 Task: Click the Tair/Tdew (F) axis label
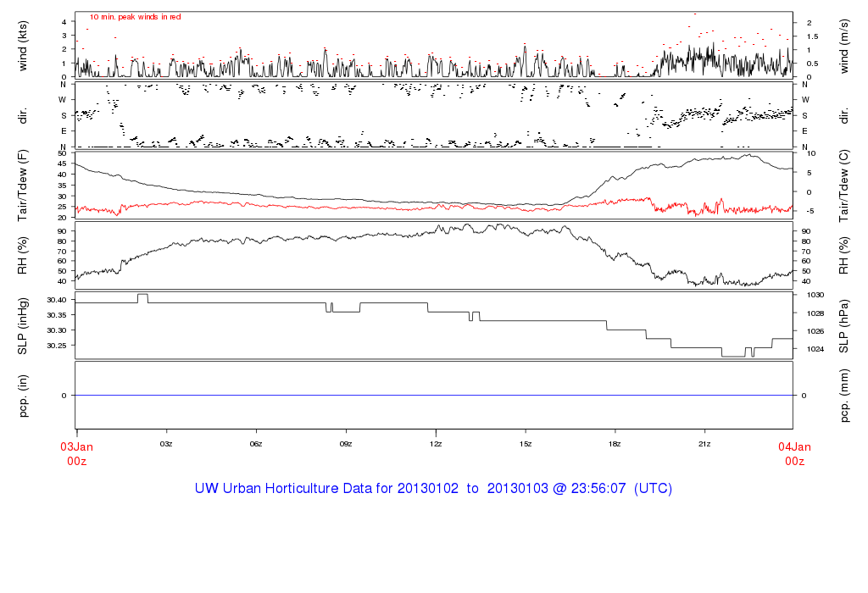pyautogui.click(x=23, y=186)
